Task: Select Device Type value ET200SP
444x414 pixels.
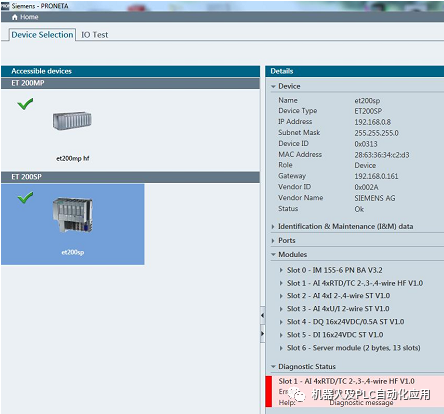Action: 368,111
